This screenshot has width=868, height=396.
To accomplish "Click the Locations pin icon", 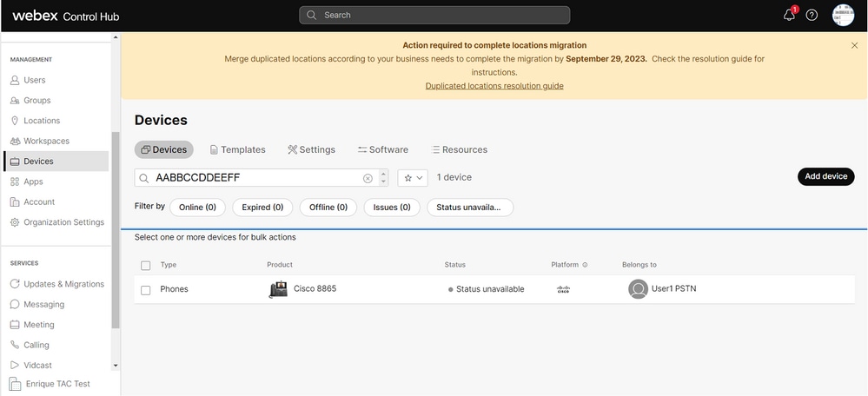I will [15, 121].
